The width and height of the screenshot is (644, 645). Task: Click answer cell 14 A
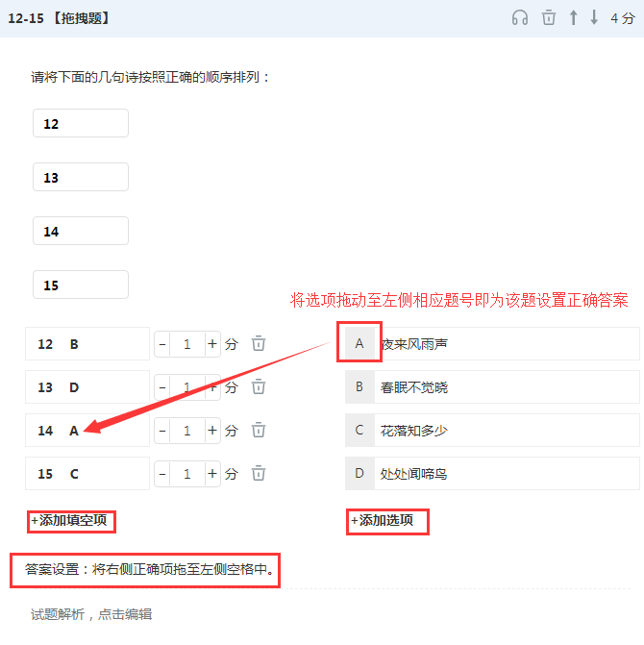tap(87, 430)
